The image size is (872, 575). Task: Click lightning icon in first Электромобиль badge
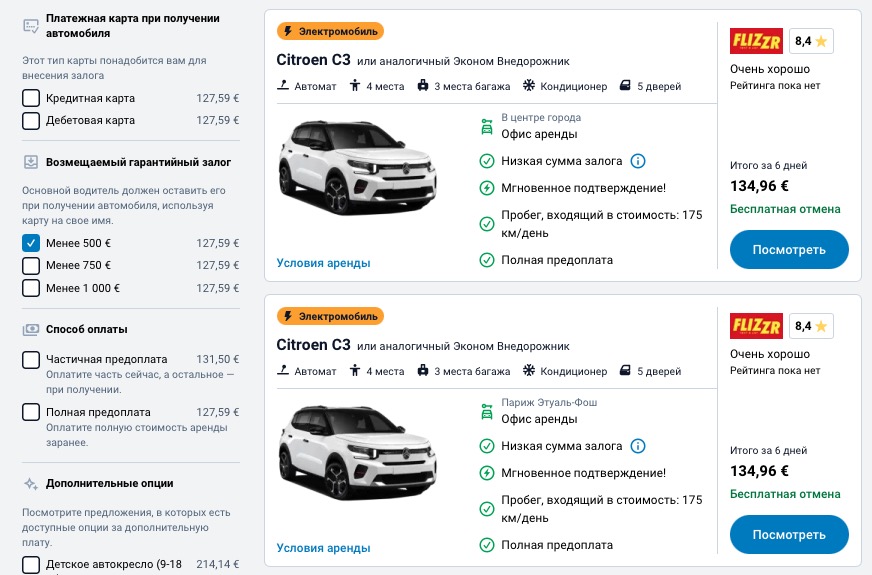pos(288,31)
